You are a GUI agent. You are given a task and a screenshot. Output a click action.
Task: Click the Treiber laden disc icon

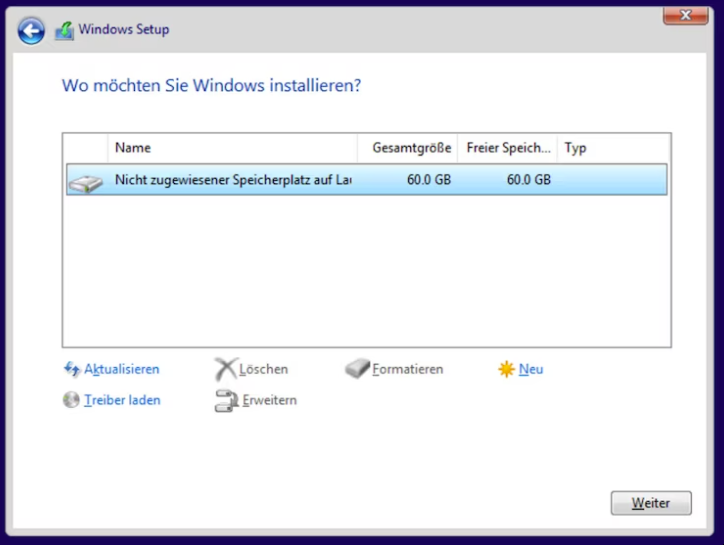71,400
